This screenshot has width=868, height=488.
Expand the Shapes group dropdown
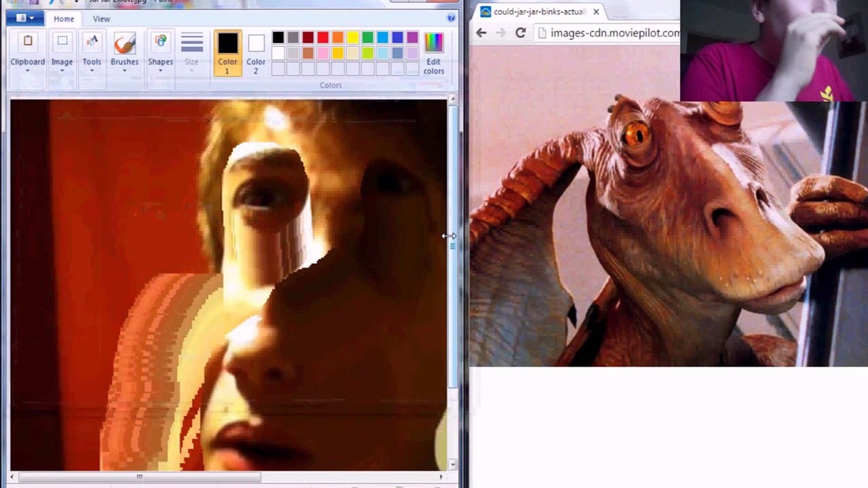click(x=161, y=70)
